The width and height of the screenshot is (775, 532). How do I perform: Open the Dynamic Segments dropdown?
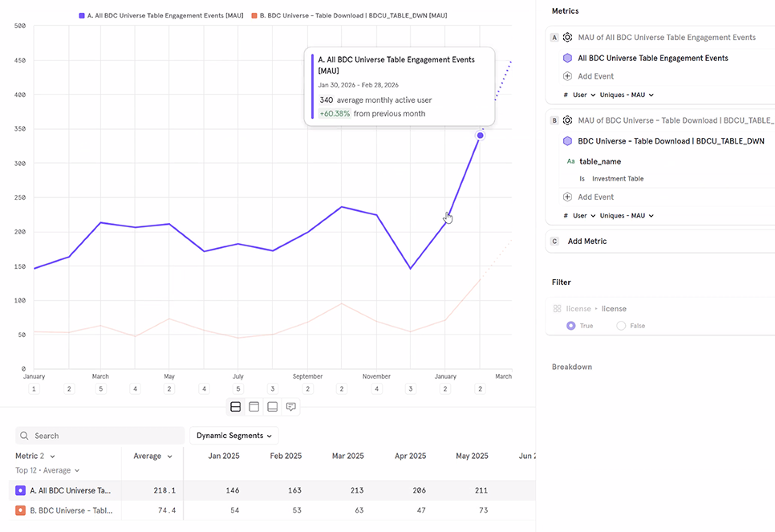pyautogui.click(x=233, y=434)
